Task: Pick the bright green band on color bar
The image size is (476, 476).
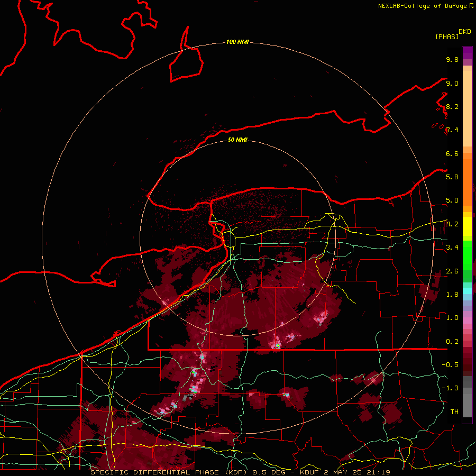Action: (467, 255)
